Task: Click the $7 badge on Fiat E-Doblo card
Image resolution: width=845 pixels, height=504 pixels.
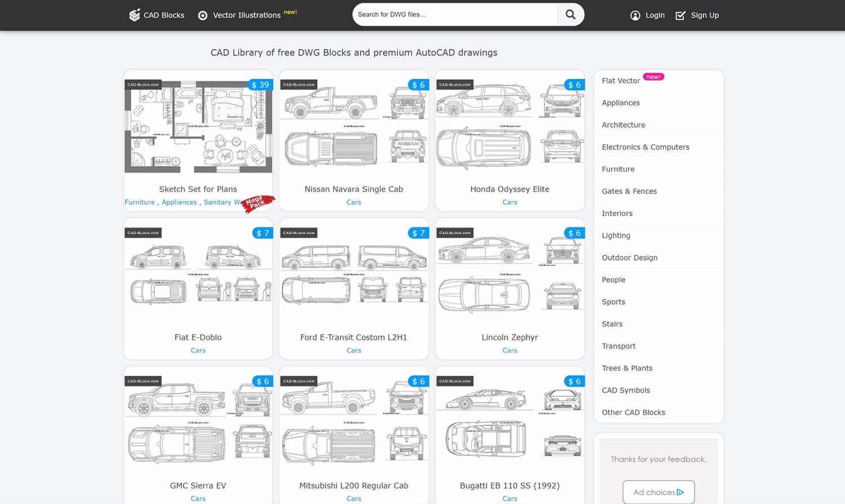Action: click(x=263, y=233)
